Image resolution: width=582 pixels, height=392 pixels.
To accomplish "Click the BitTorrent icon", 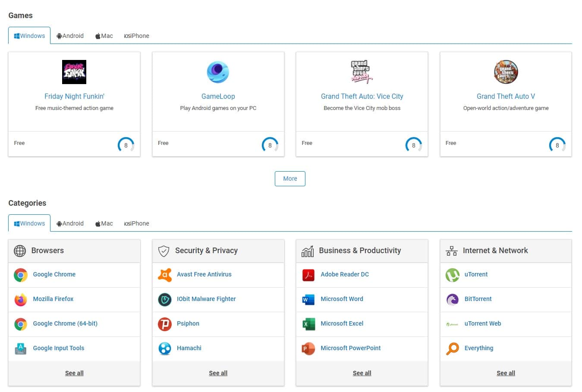I will point(453,299).
